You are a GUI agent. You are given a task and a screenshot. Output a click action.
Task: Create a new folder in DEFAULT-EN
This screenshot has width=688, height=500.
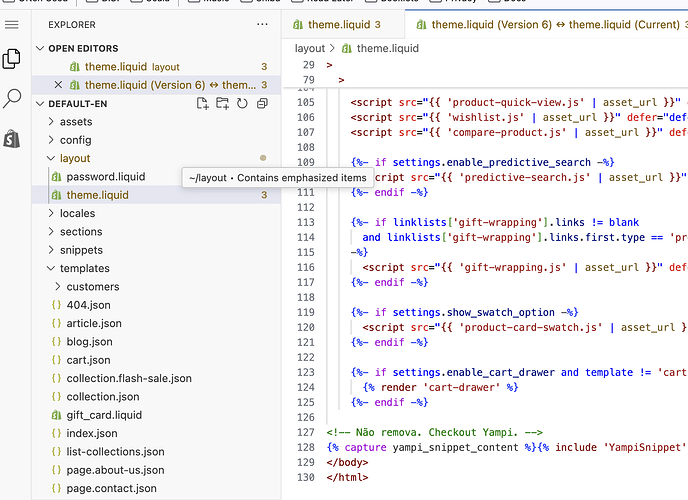pyautogui.click(x=222, y=104)
